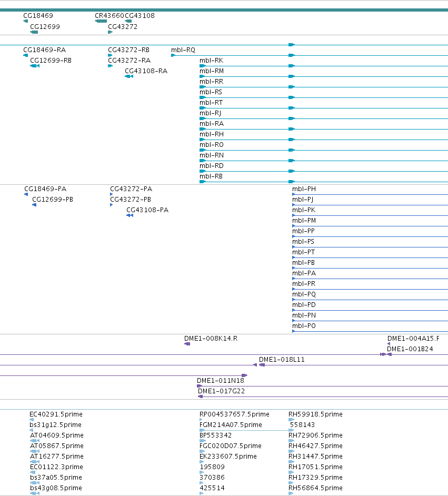448x496 pixels.
Task: Click the 558143 EST label
Action: [302, 424]
